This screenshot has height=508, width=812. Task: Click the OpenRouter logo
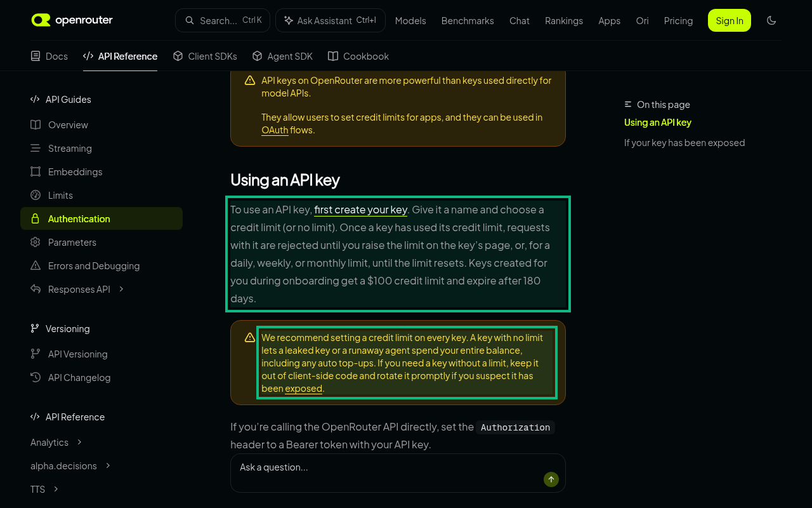(72, 20)
